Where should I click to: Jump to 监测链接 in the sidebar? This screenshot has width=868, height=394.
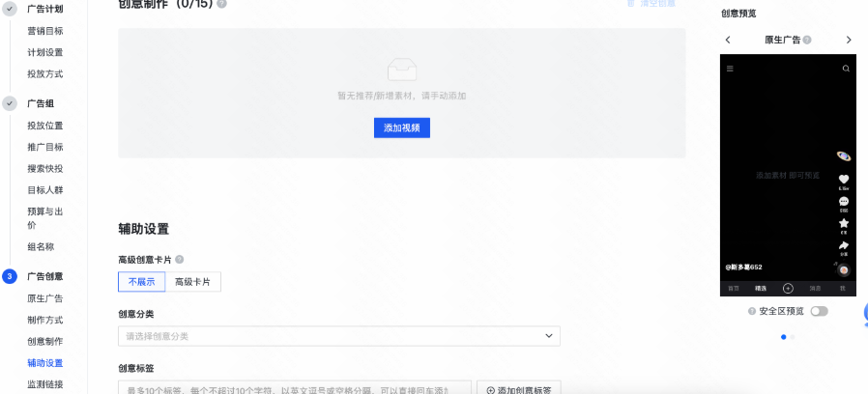[x=45, y=384]
